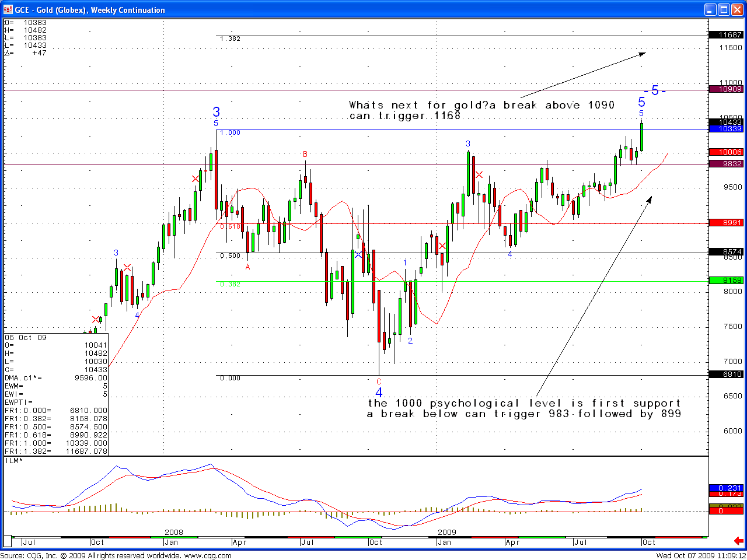The height and width of the screenshot is (560, 747).
Task: Close the GCE gold chart window
Action: click(x=738, y=10)
